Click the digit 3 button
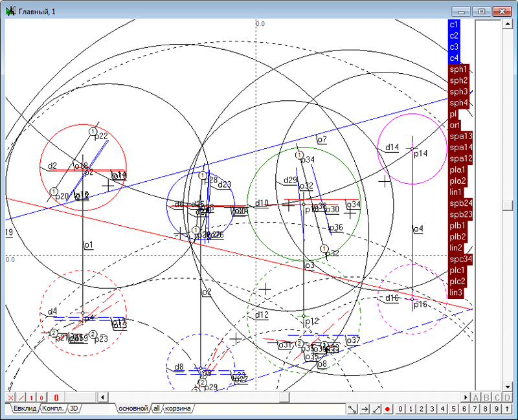Screen dimensions: 518x420 (x=432, y=409)
